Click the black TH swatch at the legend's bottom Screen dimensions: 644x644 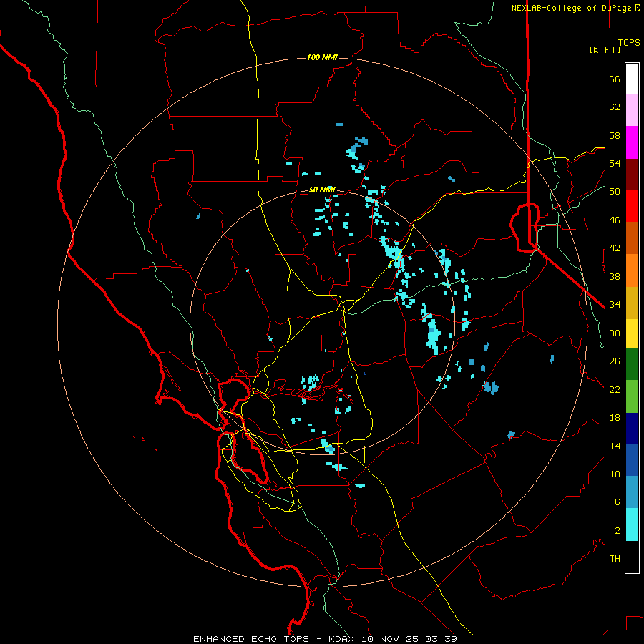point(632,557)
